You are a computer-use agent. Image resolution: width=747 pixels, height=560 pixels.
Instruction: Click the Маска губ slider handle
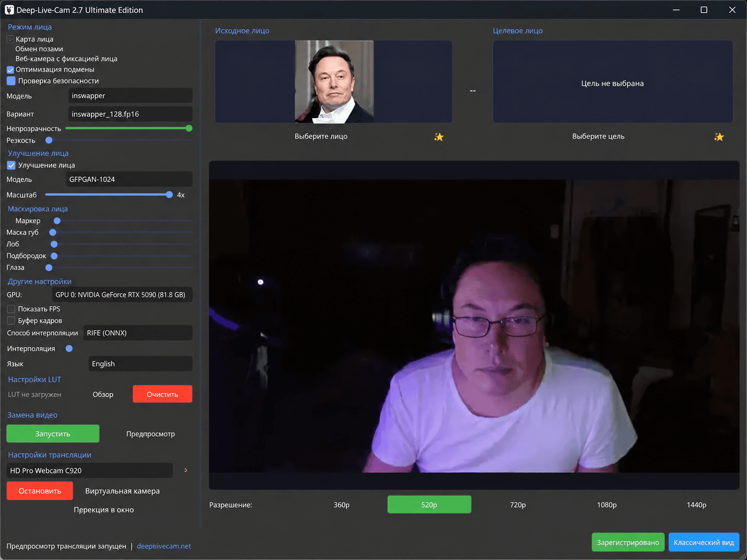[52, 232]
